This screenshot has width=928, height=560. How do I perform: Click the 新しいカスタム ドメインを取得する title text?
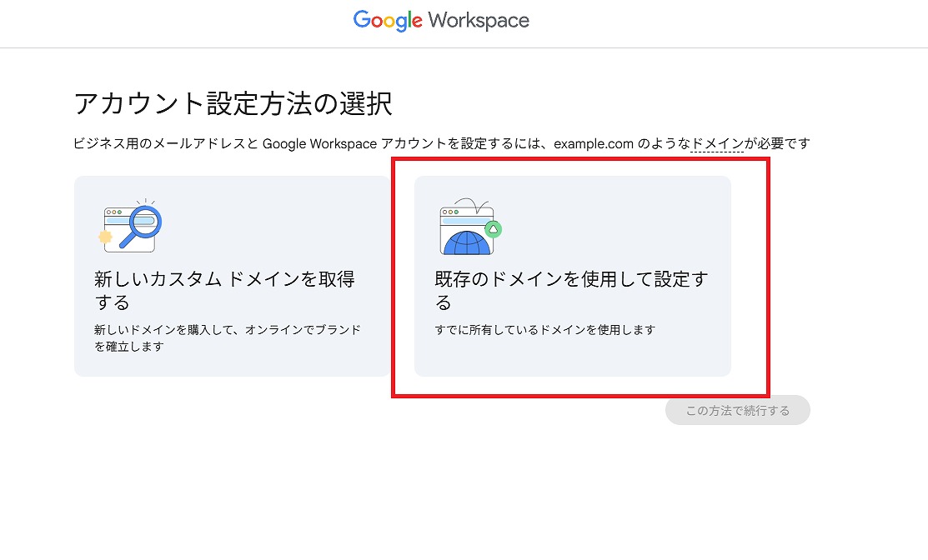tap(224, 290)
